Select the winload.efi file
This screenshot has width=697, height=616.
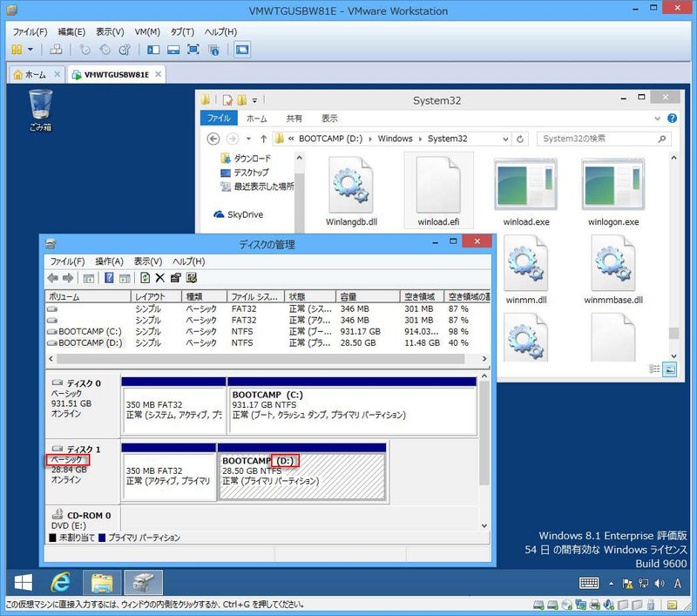pos(438,191)
